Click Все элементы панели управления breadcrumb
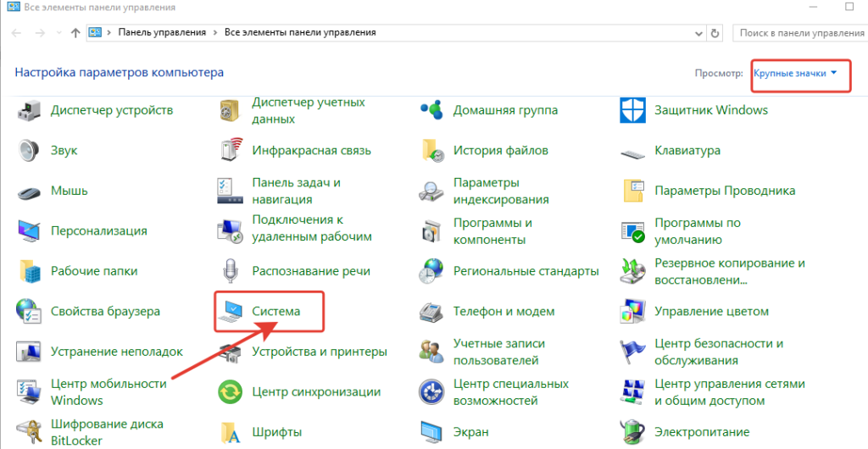The height and width of the screenshot is (449, 868). point(300,33)
